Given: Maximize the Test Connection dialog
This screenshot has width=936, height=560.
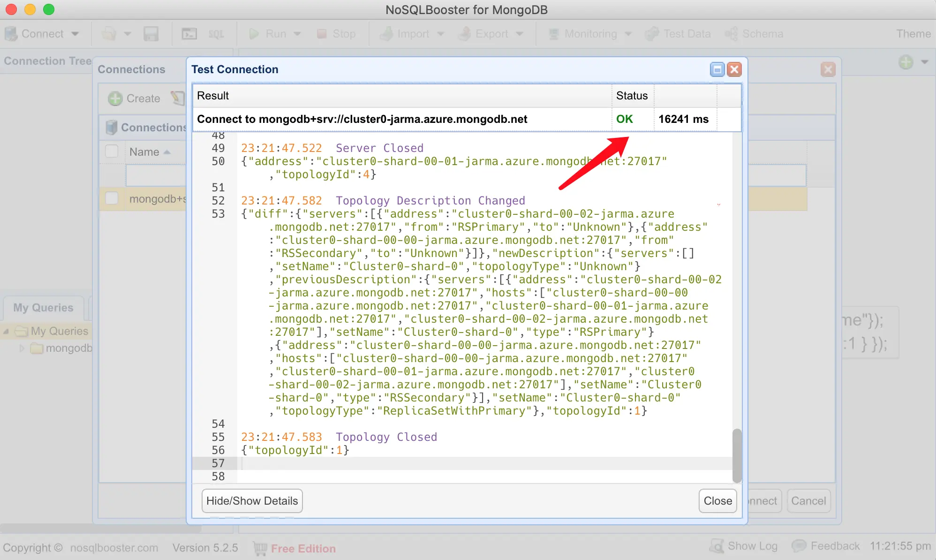Looking at the screenshot, I should coord(717,69).
